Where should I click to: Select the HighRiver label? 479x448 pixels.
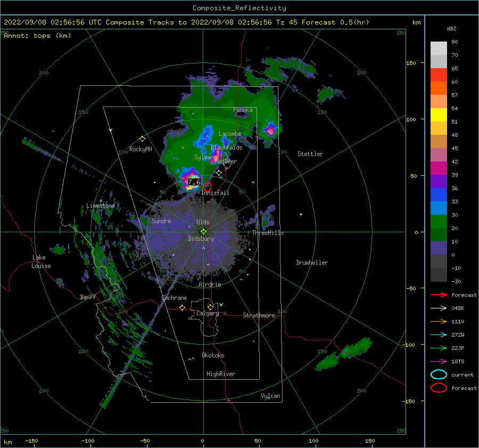(x=221, y=374)
